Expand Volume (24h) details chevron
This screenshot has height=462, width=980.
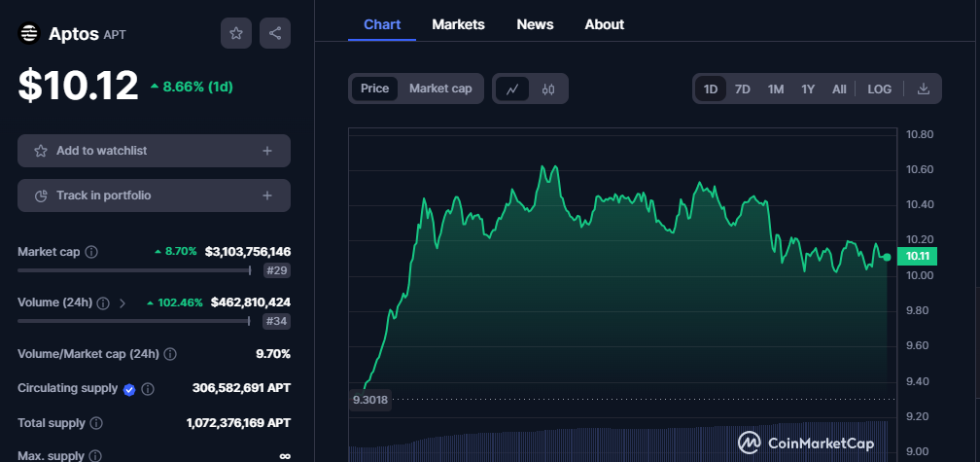pyautogui.click(x=122, y=303)
